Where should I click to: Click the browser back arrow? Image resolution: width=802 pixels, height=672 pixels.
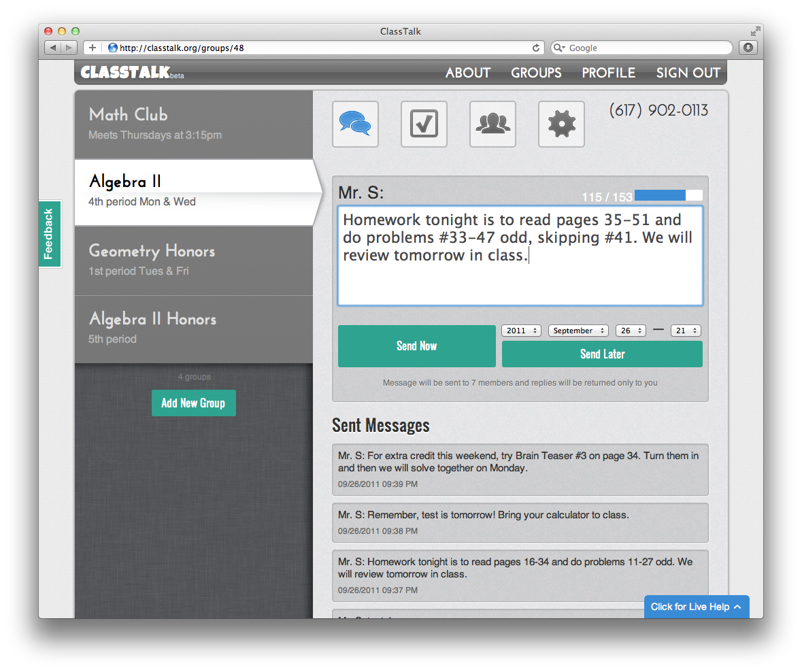[x=53, y=48]
